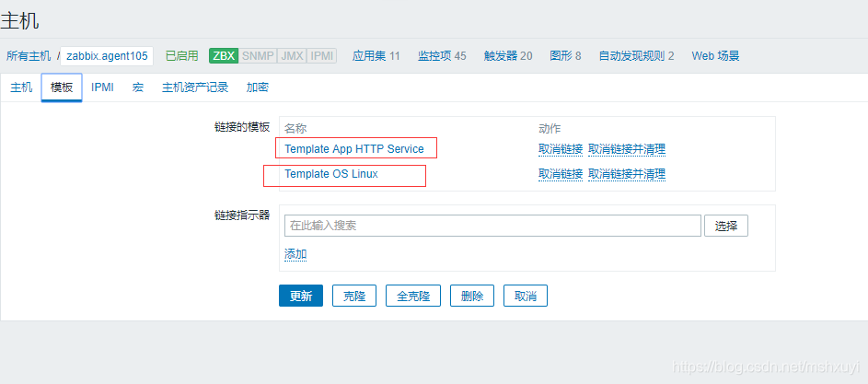
Task: Click 取消链接并清理 for Template OS Linux
Action: coord(627,174)
